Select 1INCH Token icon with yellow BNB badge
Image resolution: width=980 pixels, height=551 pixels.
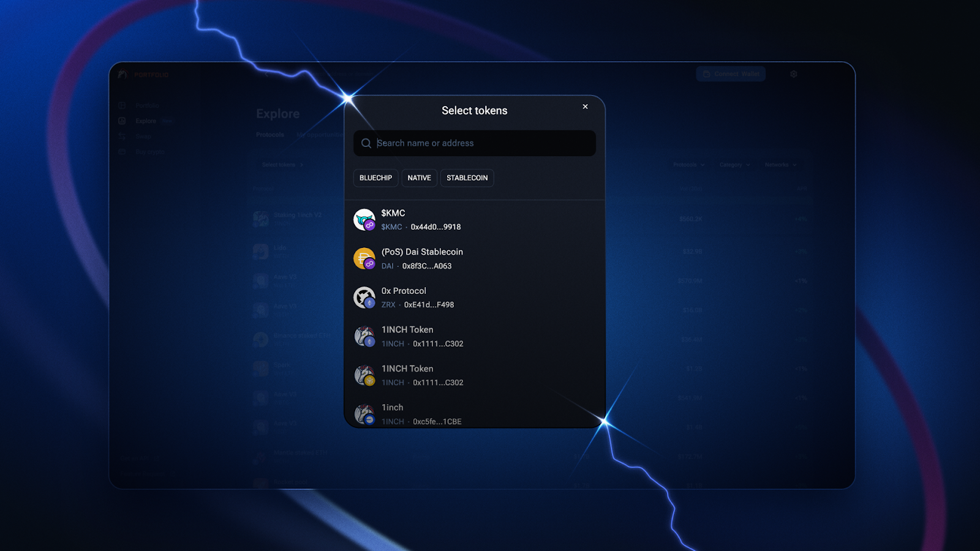tap(364, 375)
